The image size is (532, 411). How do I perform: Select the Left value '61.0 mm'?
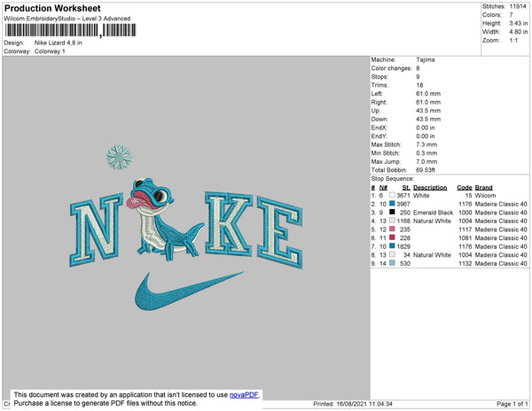[428, 94]
